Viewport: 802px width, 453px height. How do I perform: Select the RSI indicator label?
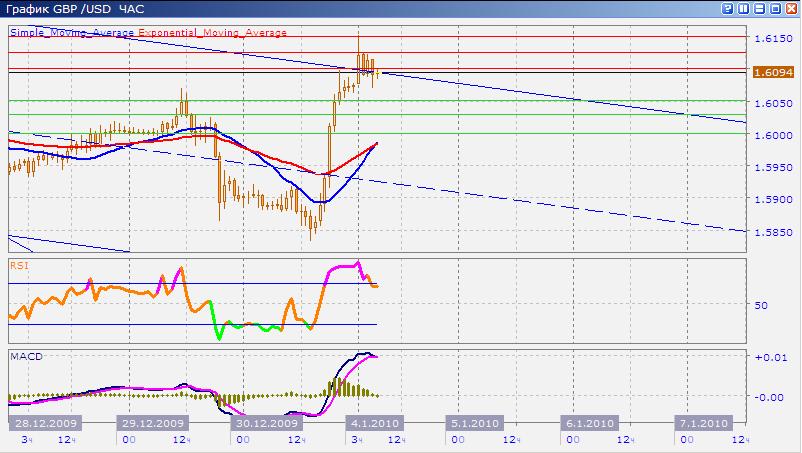18,266
